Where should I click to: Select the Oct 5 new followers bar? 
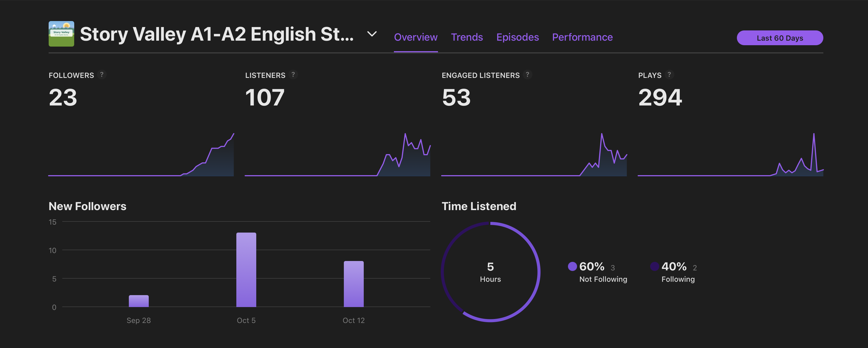(246, 270)
